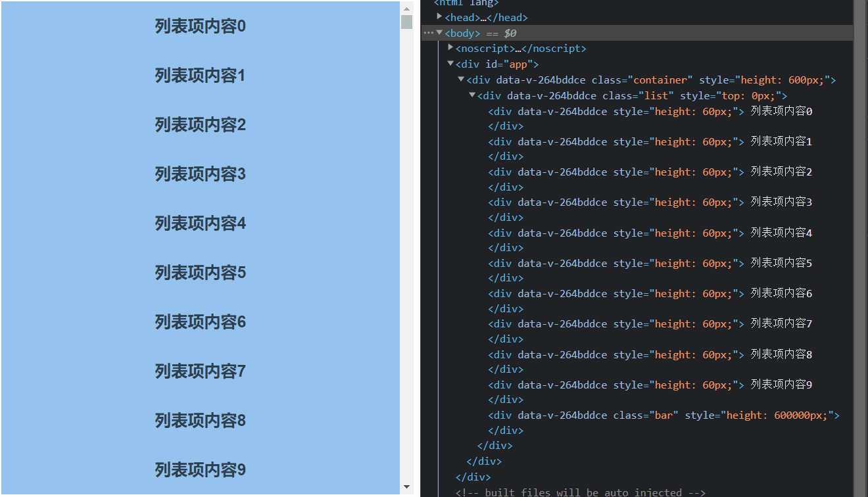
Task: Click the id="app" attribute text
Action: 509,64
